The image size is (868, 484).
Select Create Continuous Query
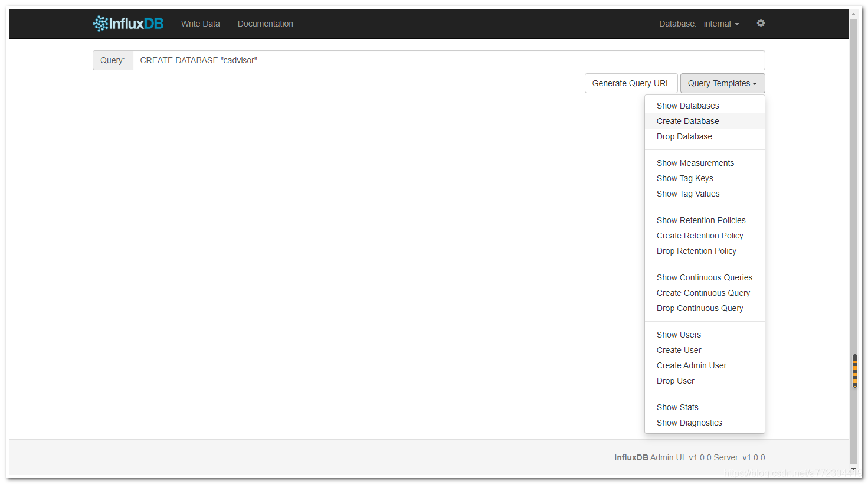pyautogui.click(x=705, y=293)
